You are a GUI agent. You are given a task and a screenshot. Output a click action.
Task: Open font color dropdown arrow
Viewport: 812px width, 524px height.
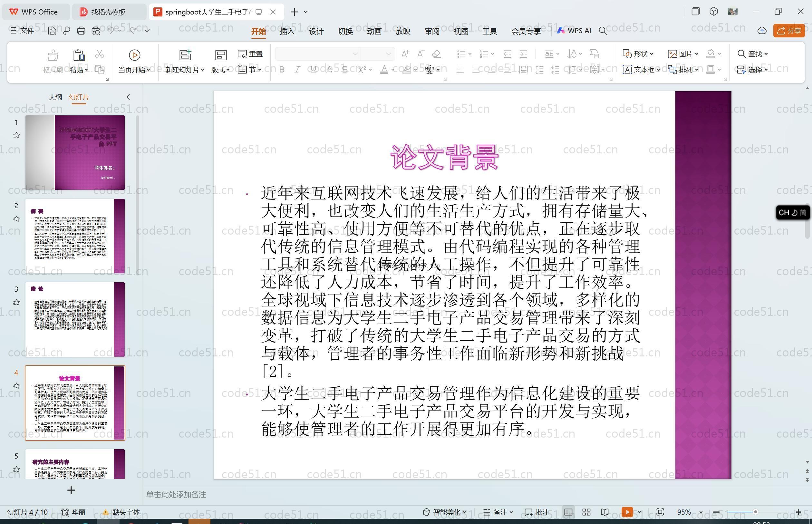393,70
